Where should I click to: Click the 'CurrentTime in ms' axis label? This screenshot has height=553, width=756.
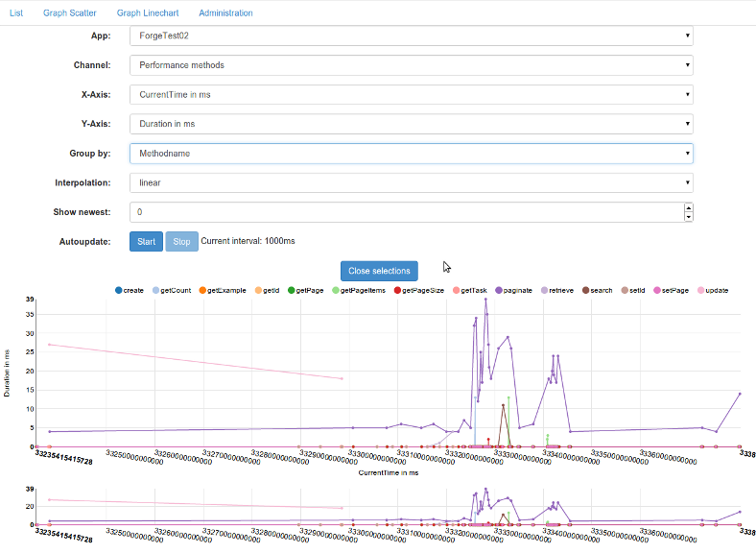[x=389, y=473]
